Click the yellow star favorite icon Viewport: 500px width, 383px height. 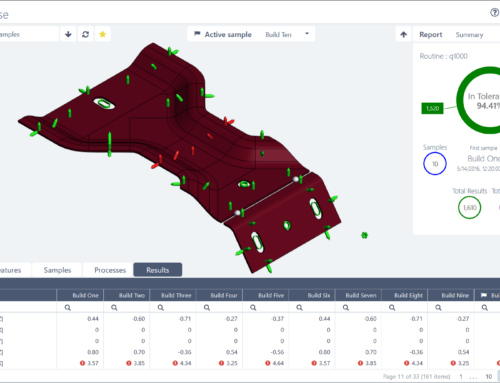(103, 34)
